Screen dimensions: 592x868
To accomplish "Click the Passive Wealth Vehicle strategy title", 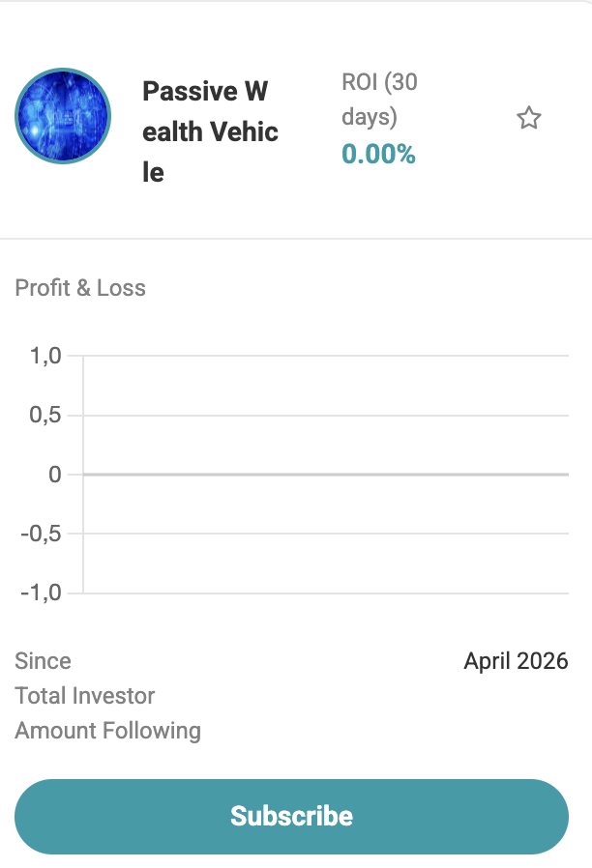I will point(210,131).
